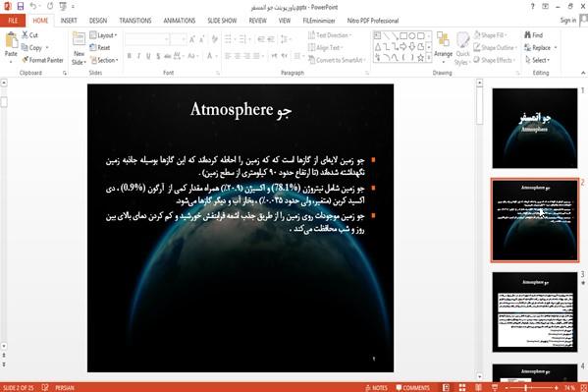Click the Copy command
The width and height of the screenshot is (588, 392).
pyautogui.click(x=32, y=48)
